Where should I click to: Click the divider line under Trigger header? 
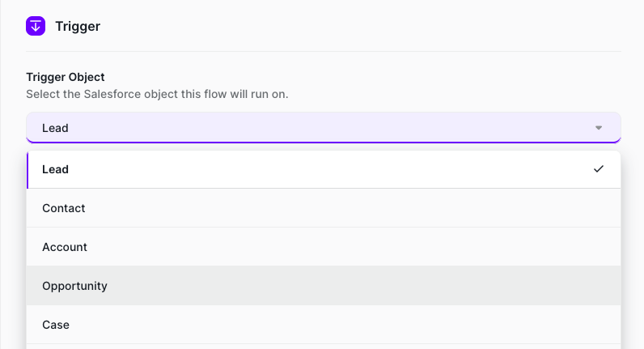coord(324,51)
